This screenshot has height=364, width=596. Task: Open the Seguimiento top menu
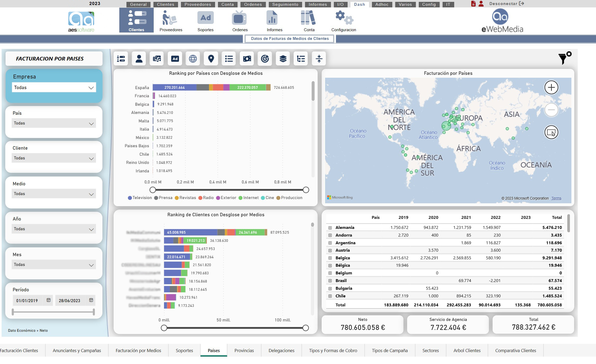pyautogui.click(x=285, y=4)
